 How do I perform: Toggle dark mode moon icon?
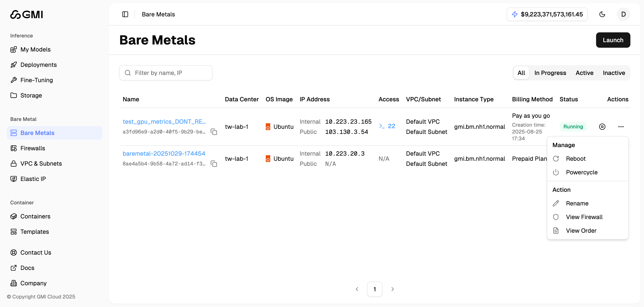pos(602,14)
